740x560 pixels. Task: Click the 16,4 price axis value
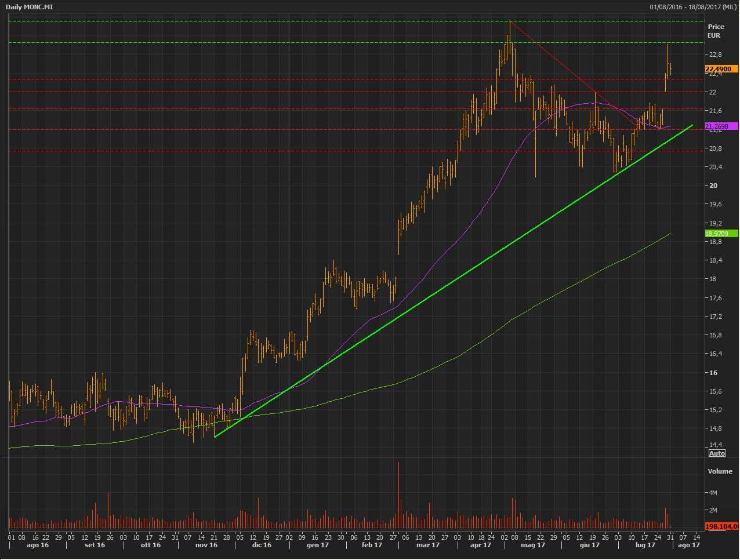point(715,354)
